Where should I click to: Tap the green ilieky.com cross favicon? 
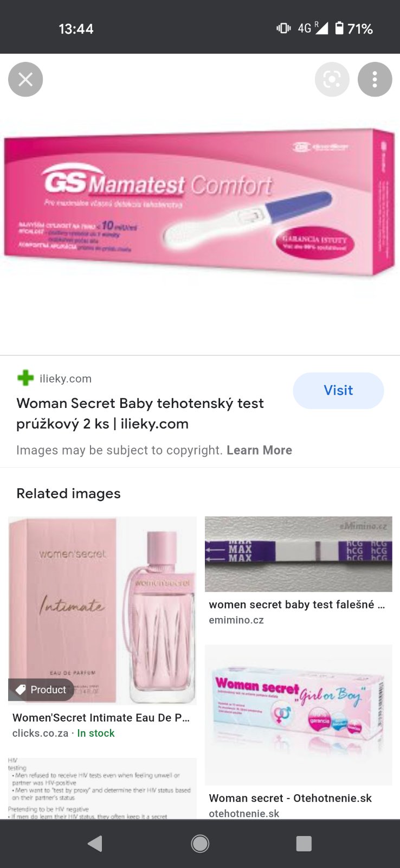(25, 378)
